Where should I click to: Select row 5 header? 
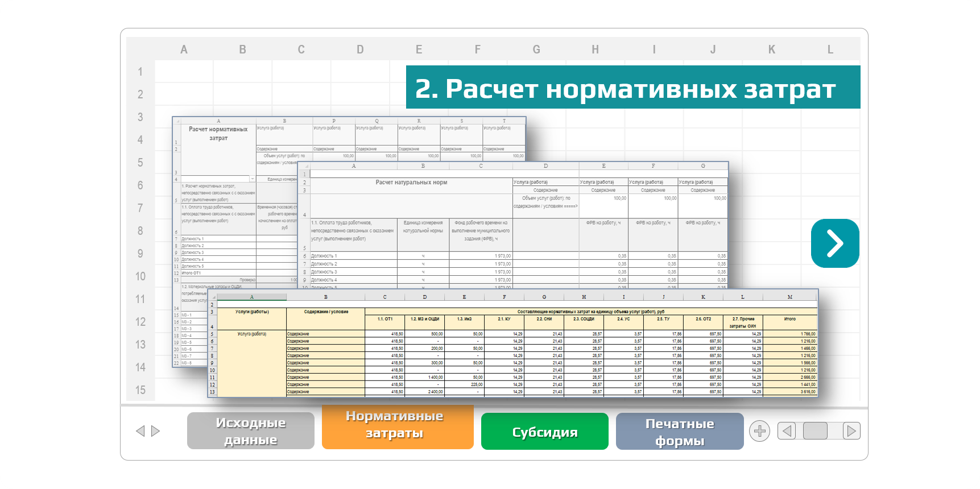pos(140,163)
